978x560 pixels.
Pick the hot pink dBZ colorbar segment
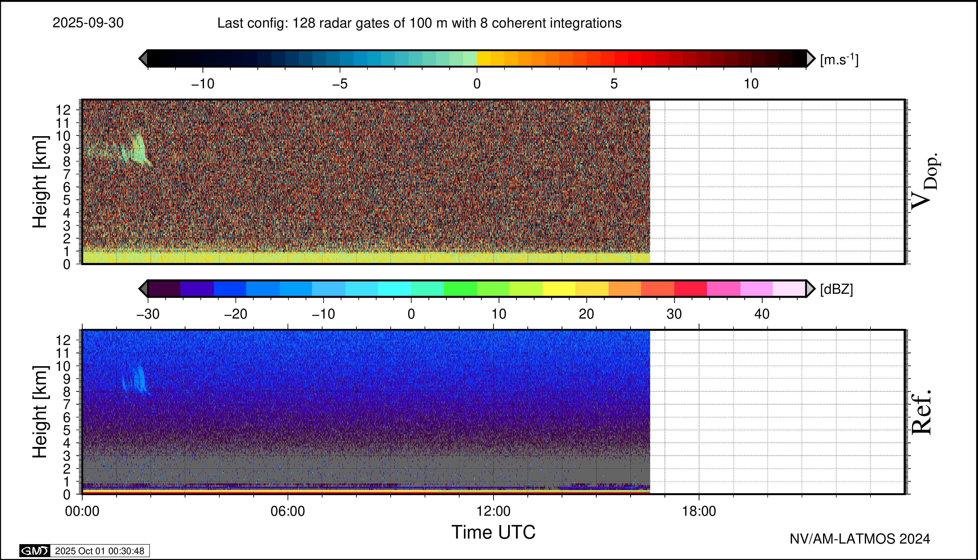click(x=723, y=288)
